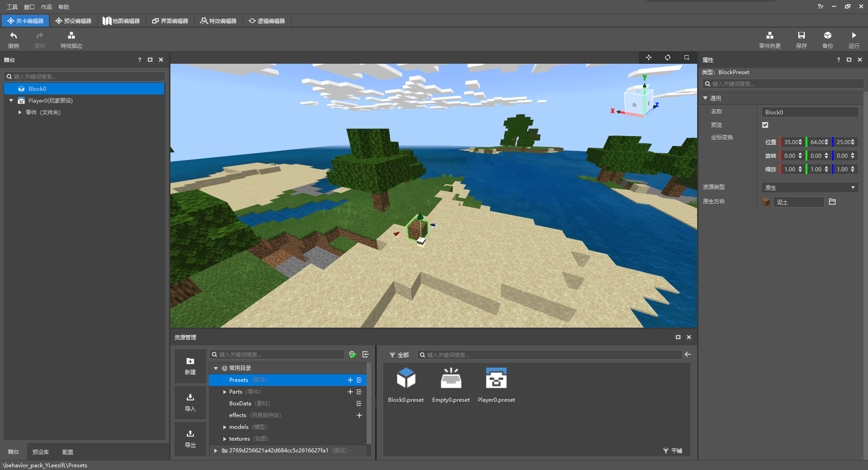Expand the 零件 (文件夹) tree node

pyautogui.click(x=20, y=113)
